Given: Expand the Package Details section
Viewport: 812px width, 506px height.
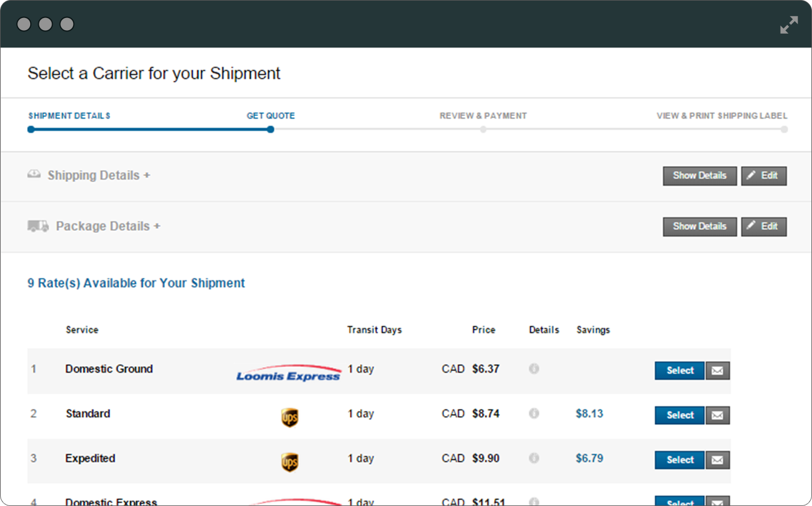Looking at the screenshot, I should point(108,226).
